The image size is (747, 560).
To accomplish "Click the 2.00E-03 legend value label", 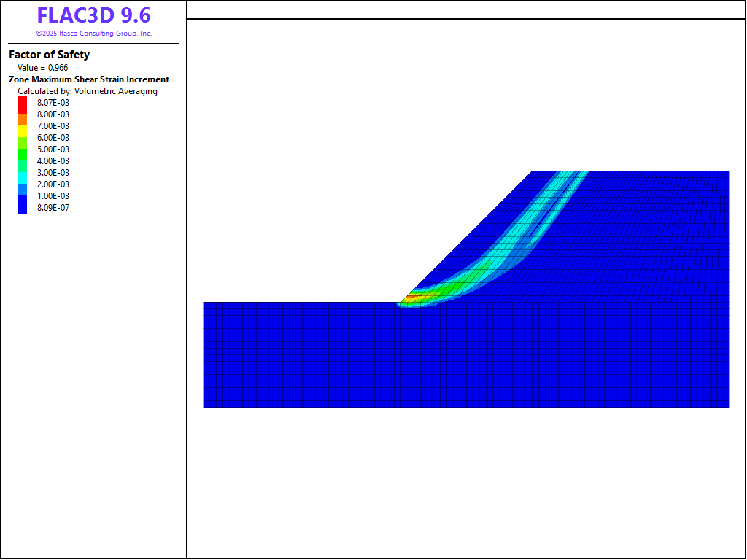I will click(x=53, y=184).
